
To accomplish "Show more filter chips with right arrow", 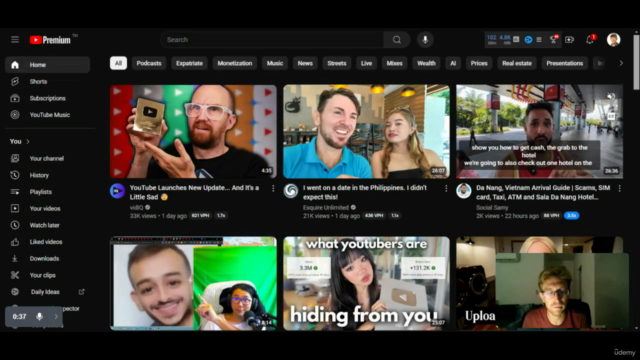I will 621,63.
